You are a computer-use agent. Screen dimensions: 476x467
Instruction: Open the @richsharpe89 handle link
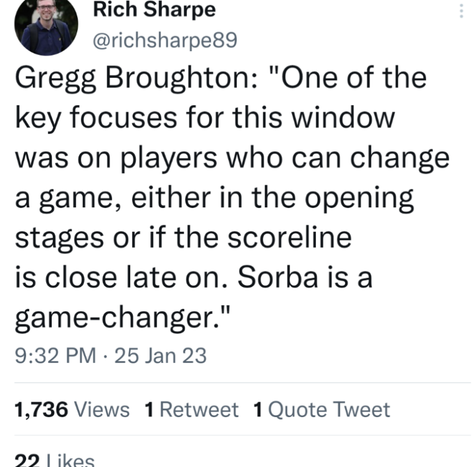pyautogui.click(x=164, y=40)
